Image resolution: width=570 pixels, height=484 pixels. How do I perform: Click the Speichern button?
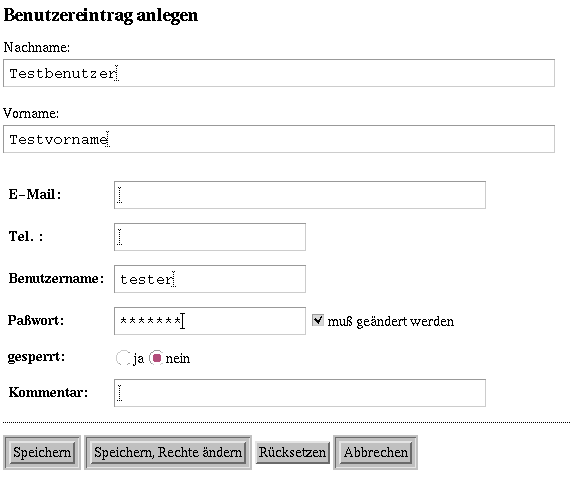42,453
